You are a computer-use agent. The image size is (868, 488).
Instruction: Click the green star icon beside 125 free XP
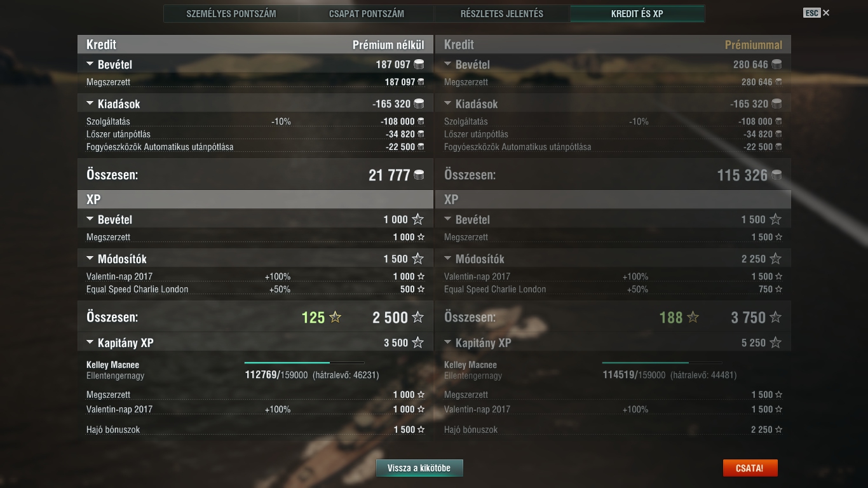pos(335,317)
